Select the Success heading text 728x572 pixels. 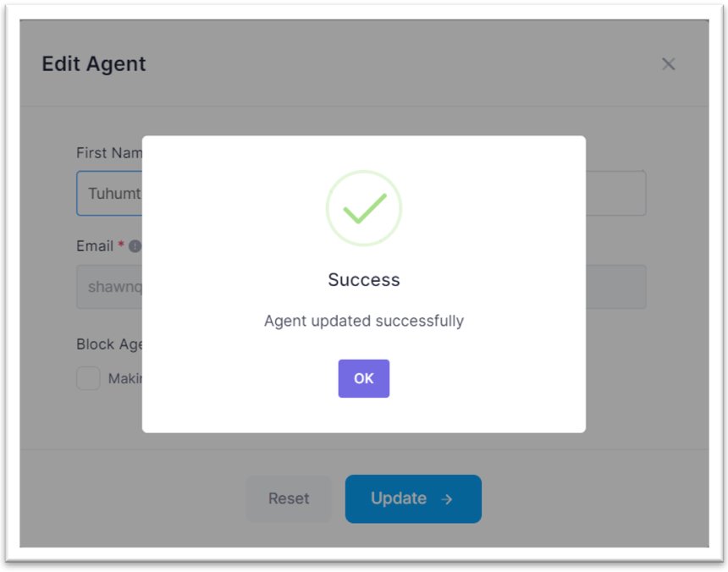click(364, 279)
